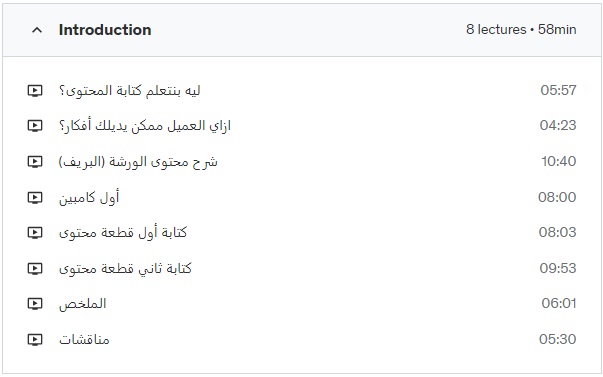
Task: Click video icon beside the 10:40 lecture
Action: [35, 161]
